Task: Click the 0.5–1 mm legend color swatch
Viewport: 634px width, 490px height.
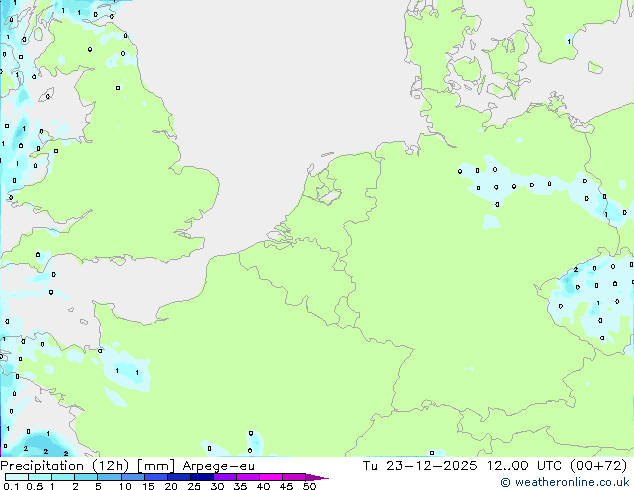Action: (x=40, y=477)
